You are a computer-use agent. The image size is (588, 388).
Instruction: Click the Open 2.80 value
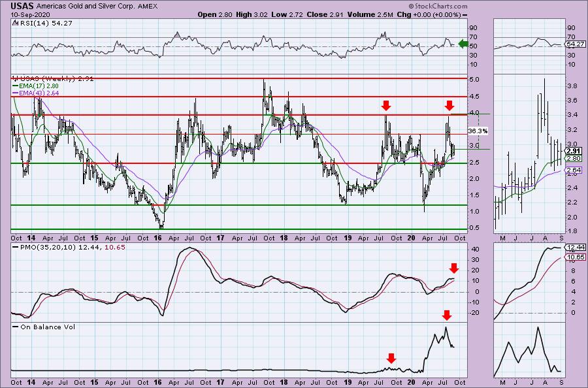(215, 14)
